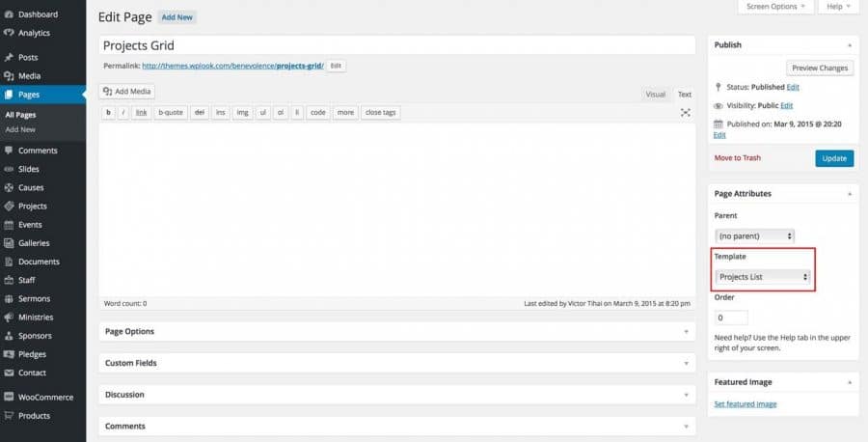The width and height of the screenshot is (868, 442).
Task: Open the Parent page dropdown
Action: [x=754, y=235]
